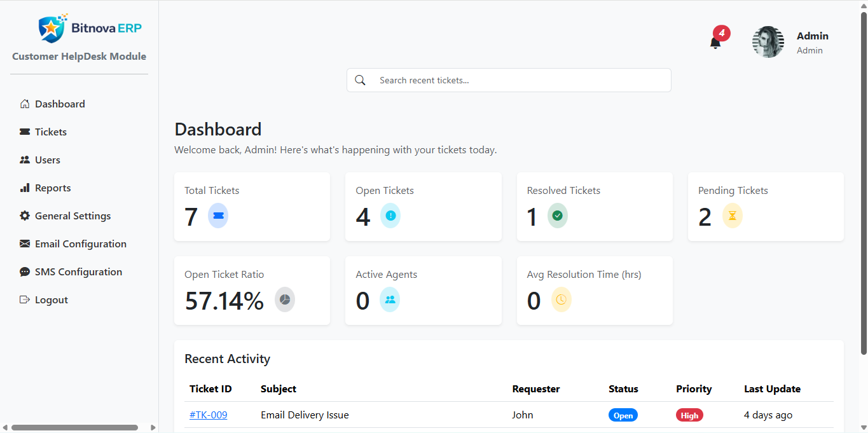Click the Active Agents people icon
Viewport: 868px width, 433px height.
coord(390,299)
